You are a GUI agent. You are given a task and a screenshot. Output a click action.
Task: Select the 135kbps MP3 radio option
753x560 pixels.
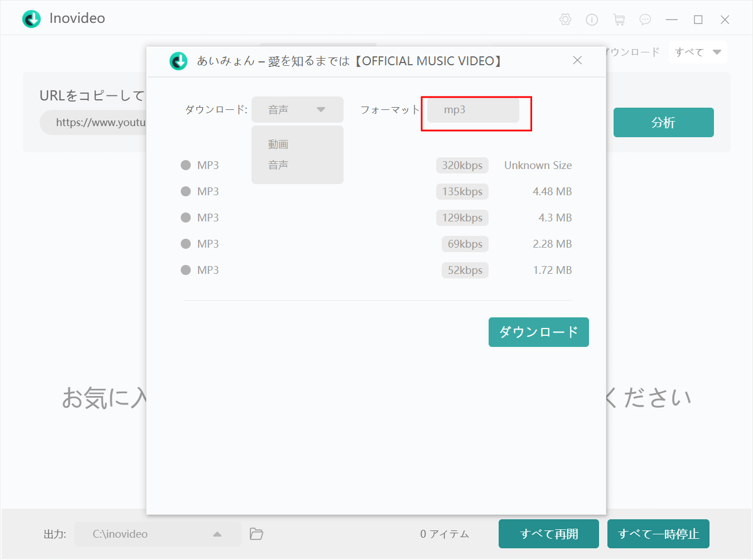[186, 191]
